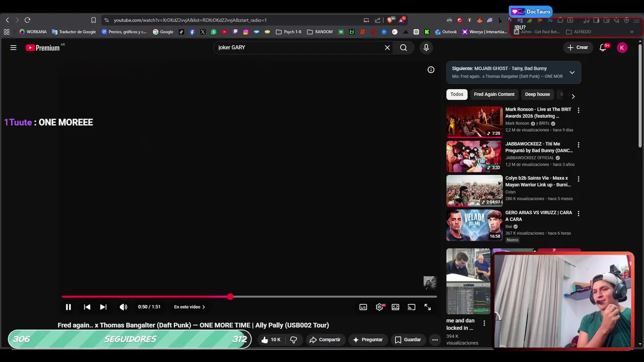Open the JABBAWOCKEEZ Tití Me Preguntó video
The height and width of the screenshot is (362, 644).
point(474,156)
